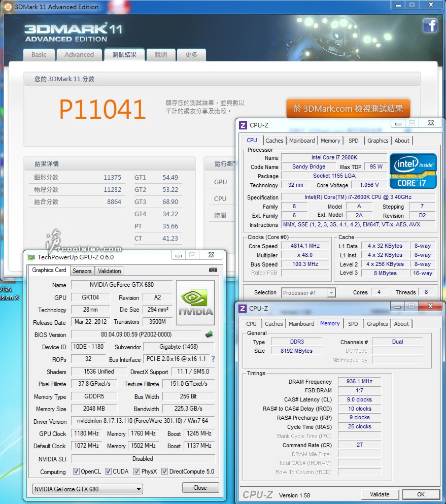The height and width of the screenshot is (504, 446).
Task: Click the BIOS save chip icon
Action: (209, 334)
